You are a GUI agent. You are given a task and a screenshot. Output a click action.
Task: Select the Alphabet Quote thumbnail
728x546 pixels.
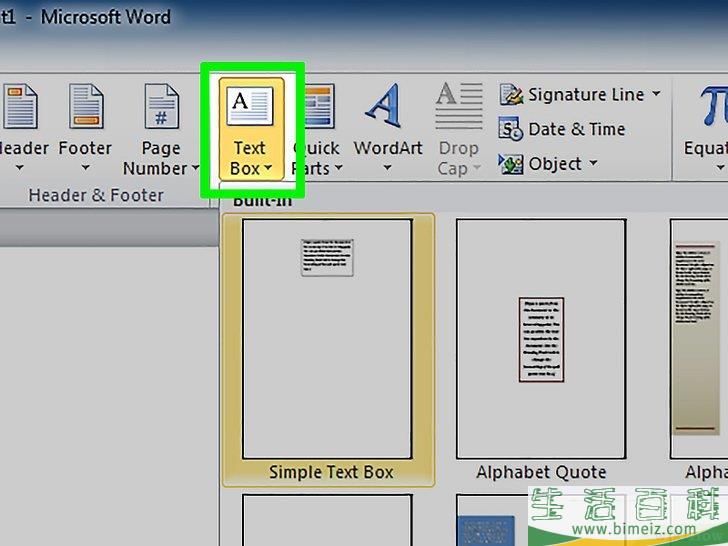(x=541, y=339)
